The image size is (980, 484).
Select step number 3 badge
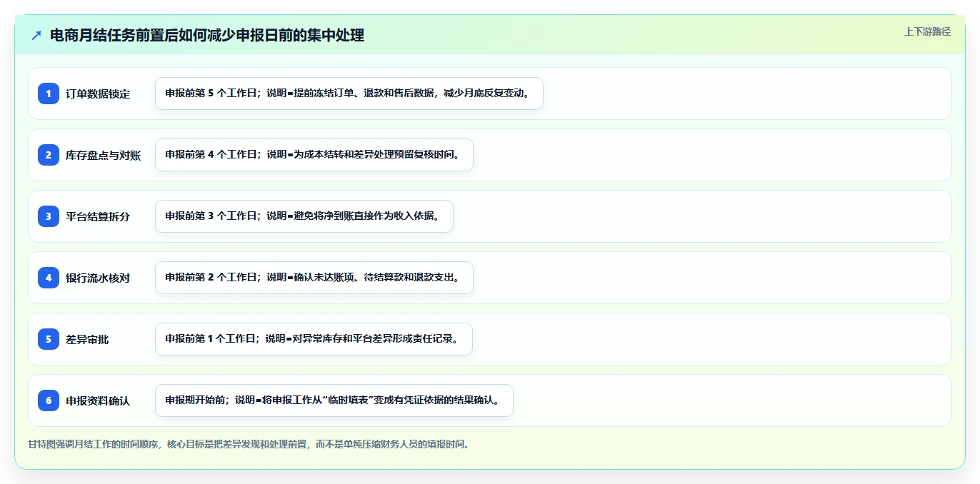coord(49,216)
